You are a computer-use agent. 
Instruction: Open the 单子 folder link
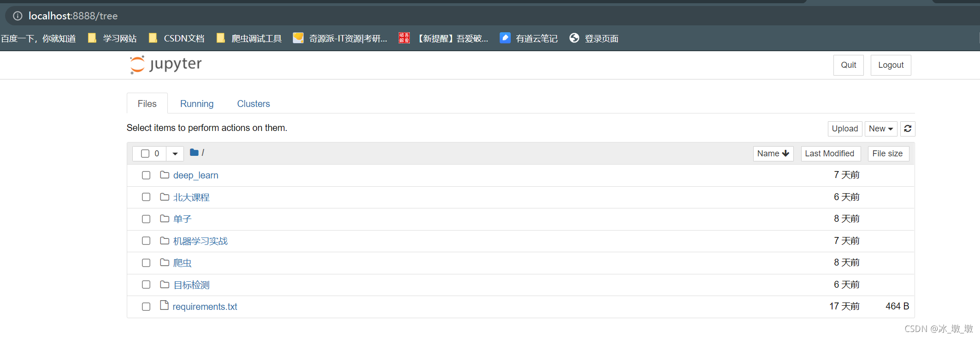(183, 219)
